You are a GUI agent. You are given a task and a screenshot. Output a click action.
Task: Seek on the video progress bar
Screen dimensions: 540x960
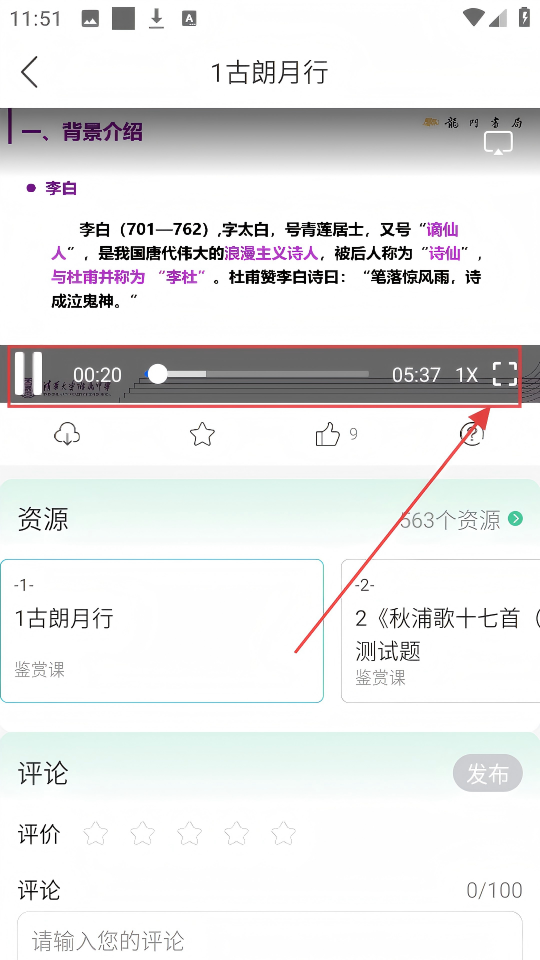click(x=257, y=373)
